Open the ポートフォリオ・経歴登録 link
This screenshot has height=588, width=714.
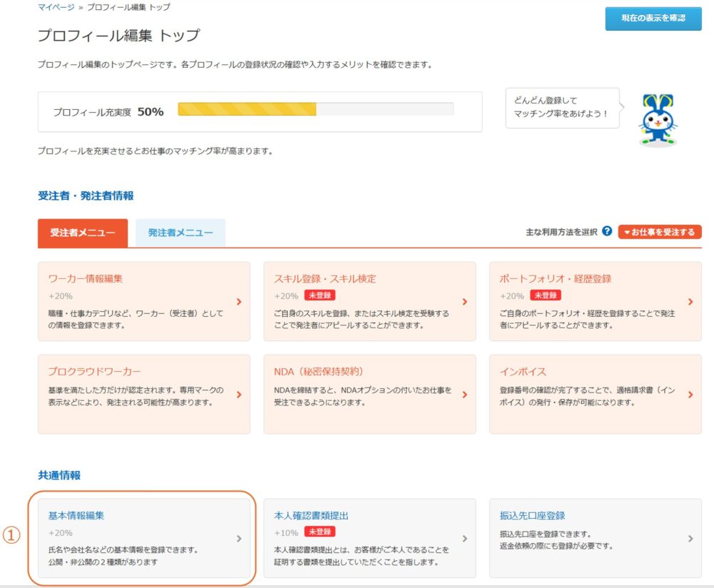pyautogui.click(x=555, y=278)
